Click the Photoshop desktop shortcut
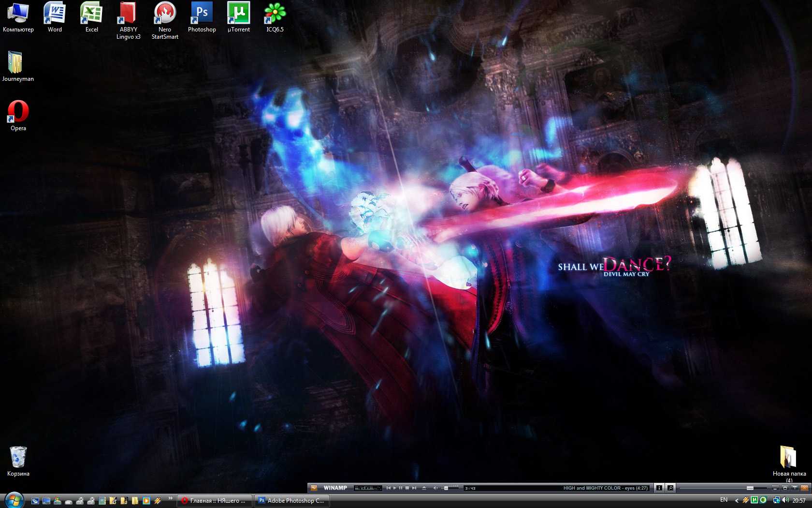The image size is (812, 508). [202, 17]
